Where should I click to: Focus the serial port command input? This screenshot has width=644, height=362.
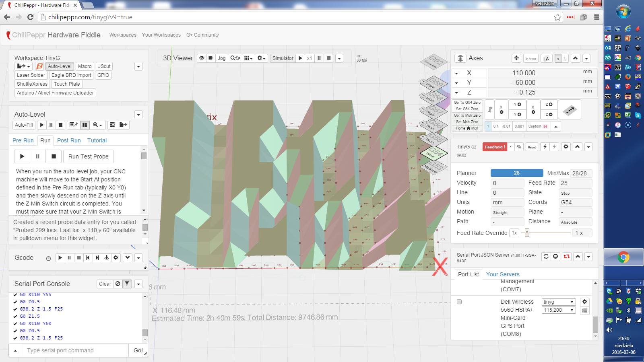(x=75, y=350)
